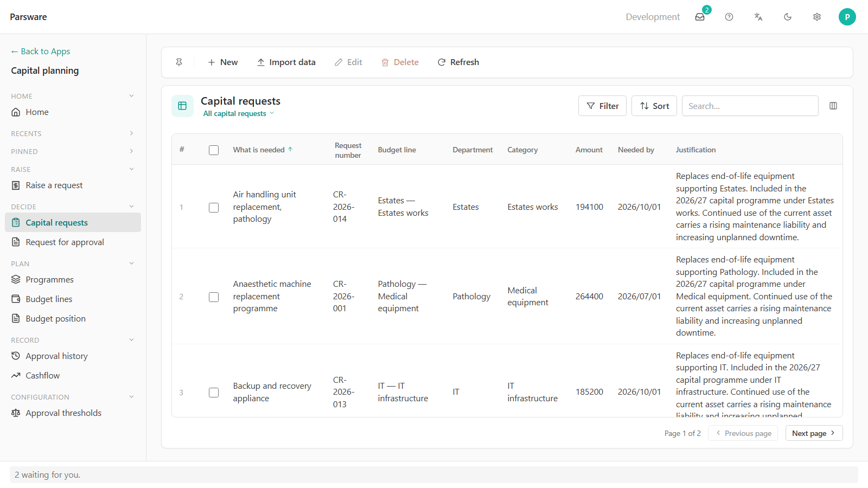
Task: Refresh the capital requests list
Action: coord(458,62)
